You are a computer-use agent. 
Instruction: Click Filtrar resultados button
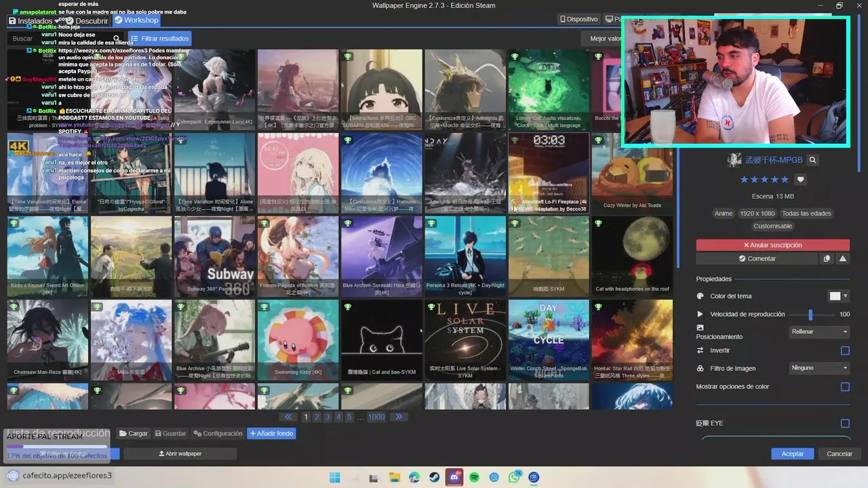(159, 39)
